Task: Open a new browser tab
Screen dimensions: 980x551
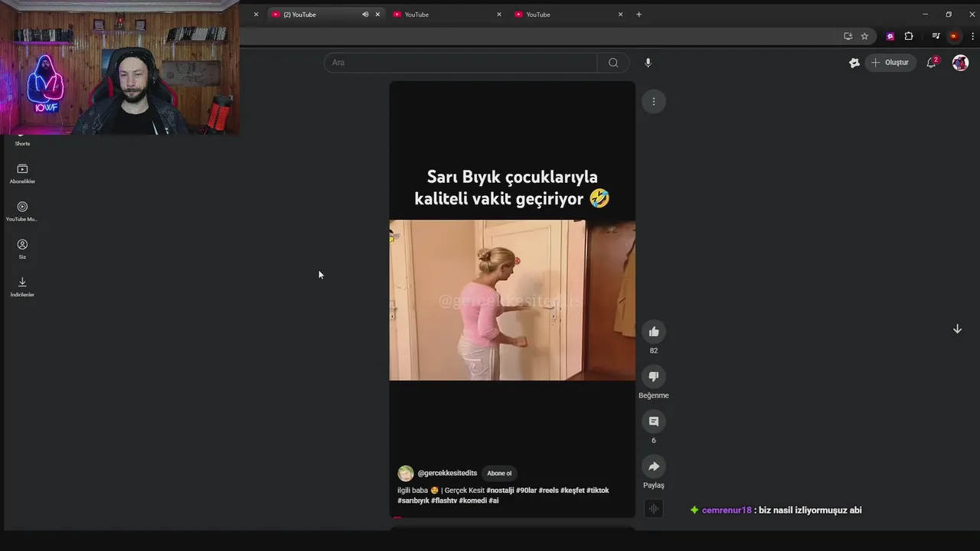Action: (639, 15)
